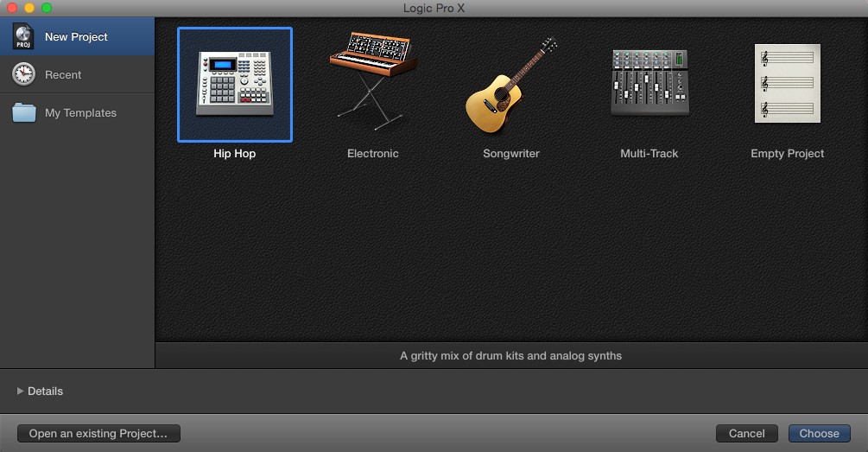Viewport: 868px width, 452px height.
Task: Click the Songwriter template label
Action: (x=511, y=154)
